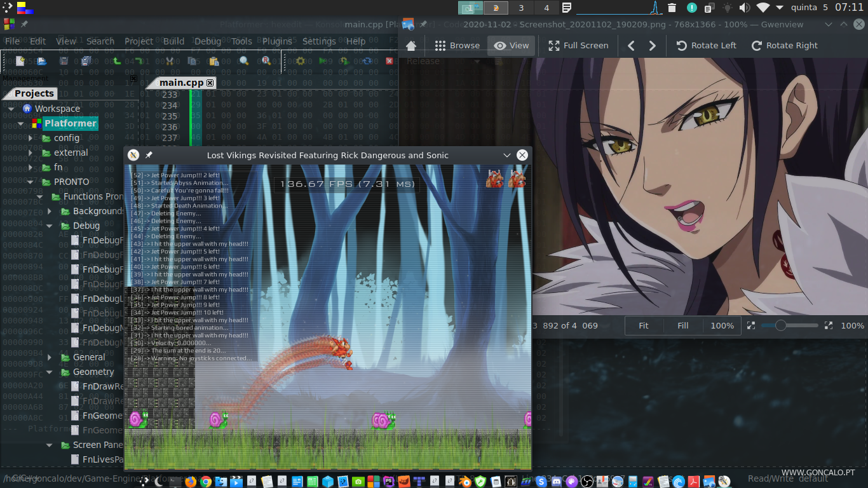Toggle Gwenview View mode
Viewport: 868px width, 488px height.
coord(512,46)
